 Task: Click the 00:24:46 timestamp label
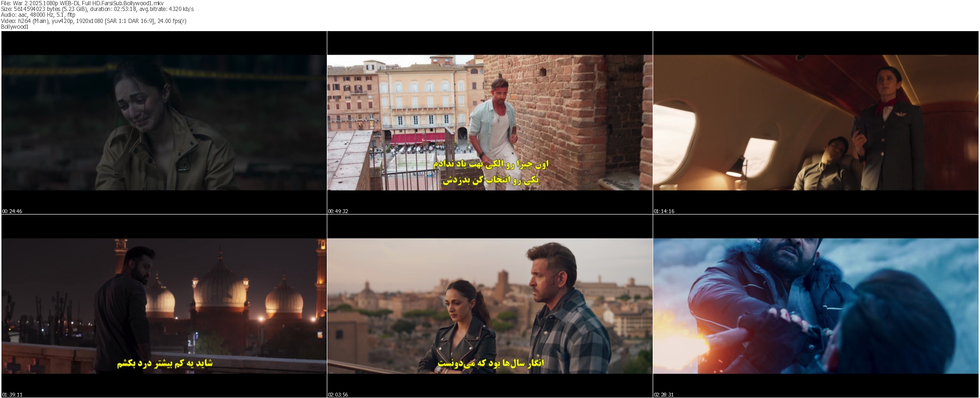point(12,211)
